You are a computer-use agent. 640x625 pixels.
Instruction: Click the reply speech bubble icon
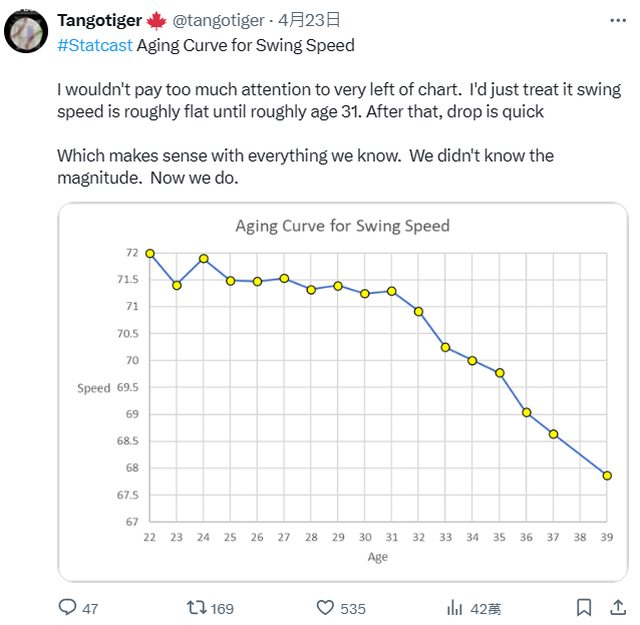click(x=67, y=607)
